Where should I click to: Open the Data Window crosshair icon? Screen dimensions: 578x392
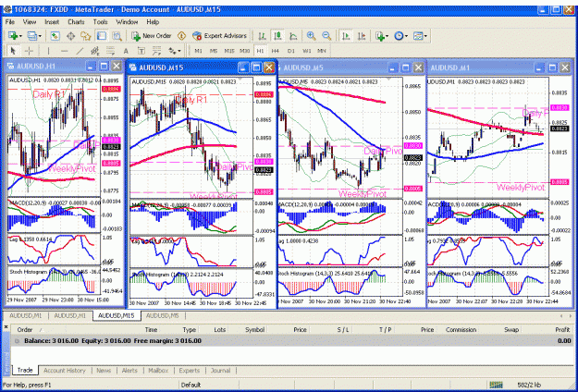pyautogui.click(x=71, y=36)
